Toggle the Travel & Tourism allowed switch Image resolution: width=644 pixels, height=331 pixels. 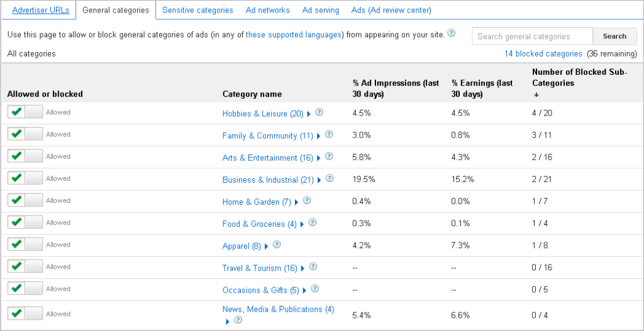[x=25, y=267]
